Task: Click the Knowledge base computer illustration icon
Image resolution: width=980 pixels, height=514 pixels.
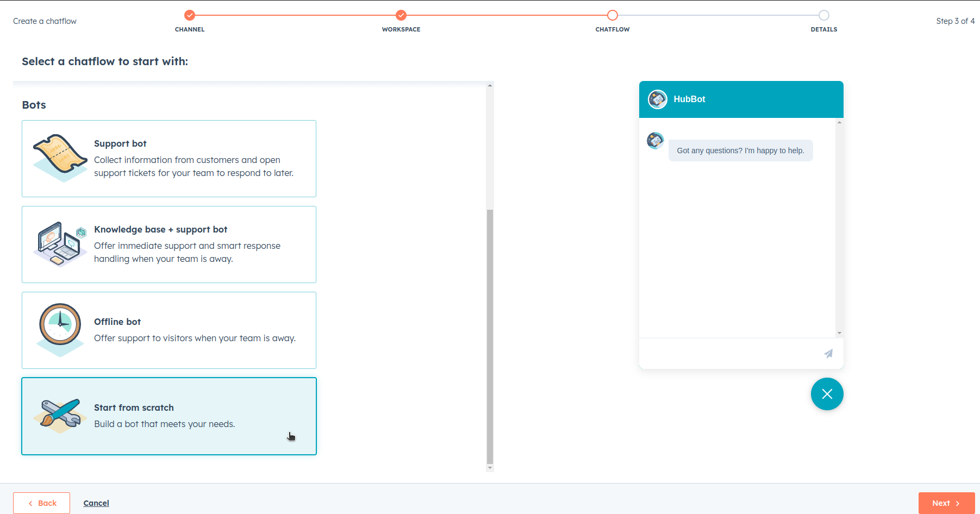Action: [x=60, y=244]
